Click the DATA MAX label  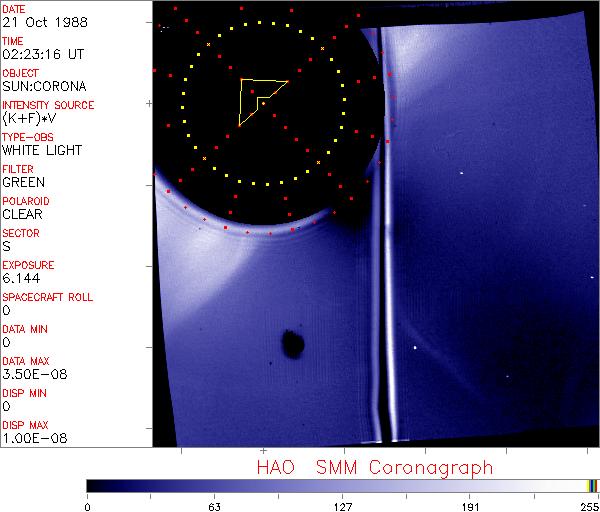[26, 361]
